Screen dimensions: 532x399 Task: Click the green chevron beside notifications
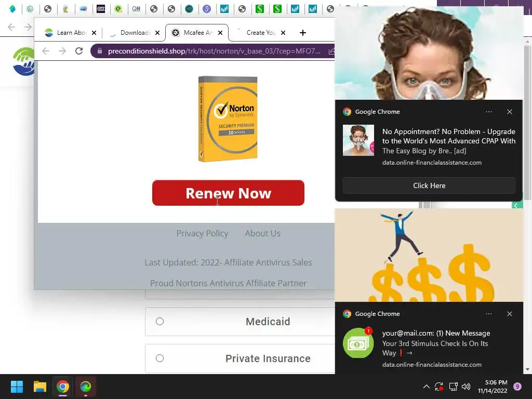coord(517,205)
